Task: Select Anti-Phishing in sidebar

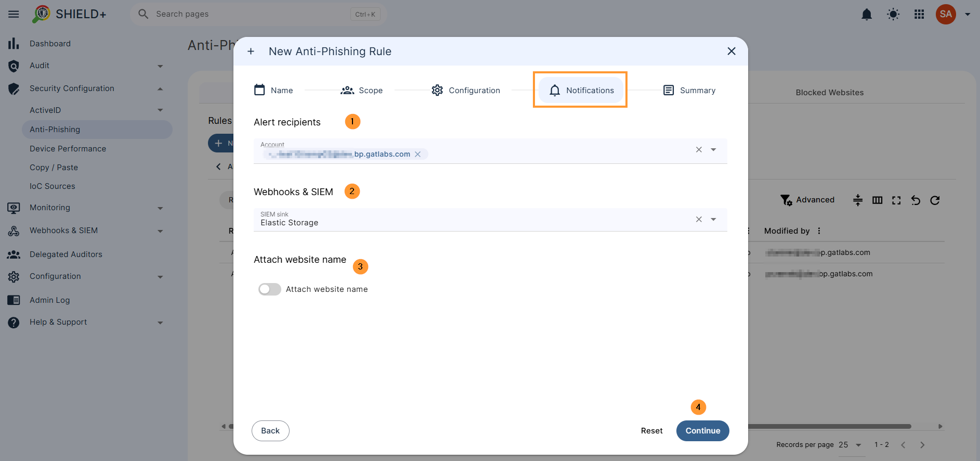Action: click(97, 130)
